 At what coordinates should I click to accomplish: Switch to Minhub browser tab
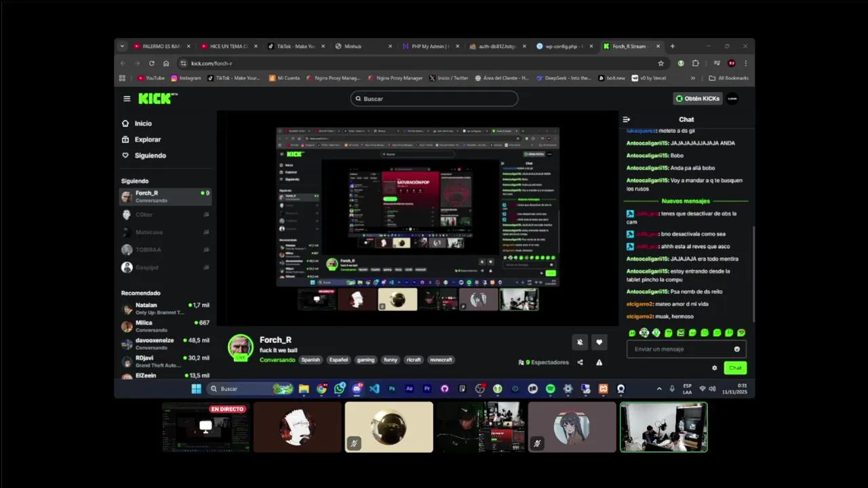coord(363,46)
